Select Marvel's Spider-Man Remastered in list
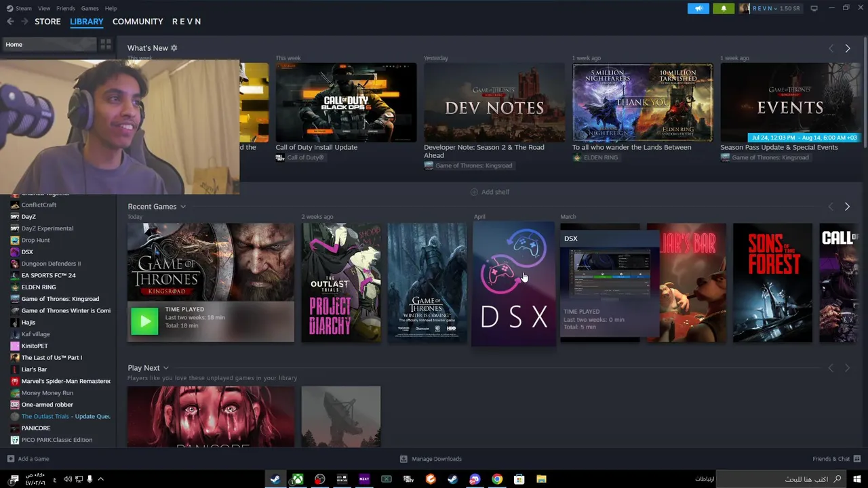The width and height of the screenshot is (868, 488). click(66, 381)
